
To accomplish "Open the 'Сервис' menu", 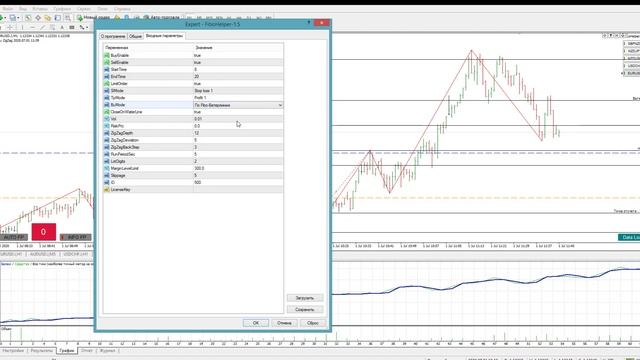I will 84,9.
